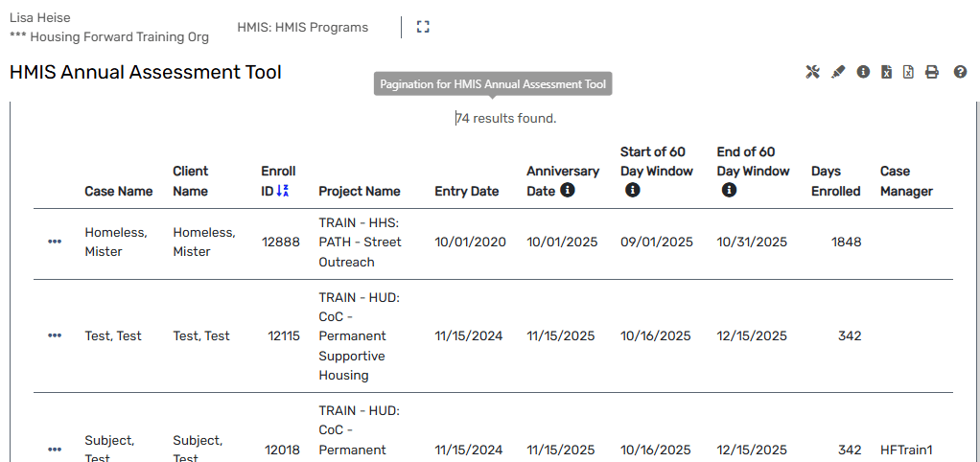
Task: Toggle Enroll ID sort order icon
Action: point(282,191)
